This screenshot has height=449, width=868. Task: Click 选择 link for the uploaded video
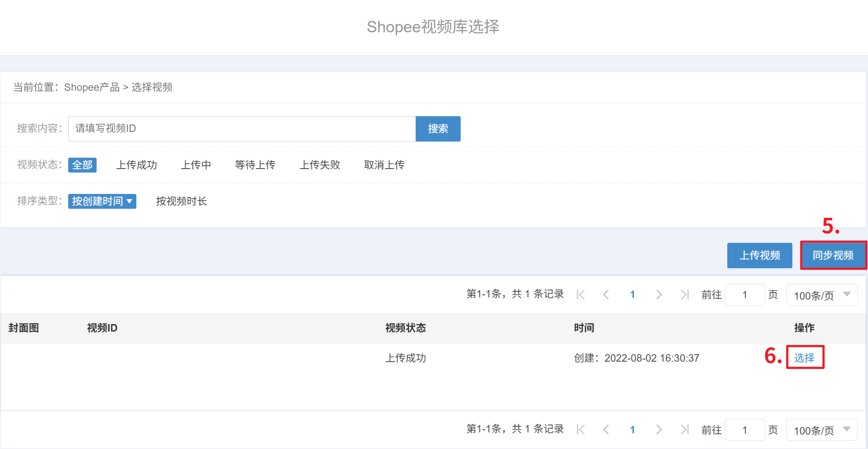pyautogui.click(x=804, y=358)
